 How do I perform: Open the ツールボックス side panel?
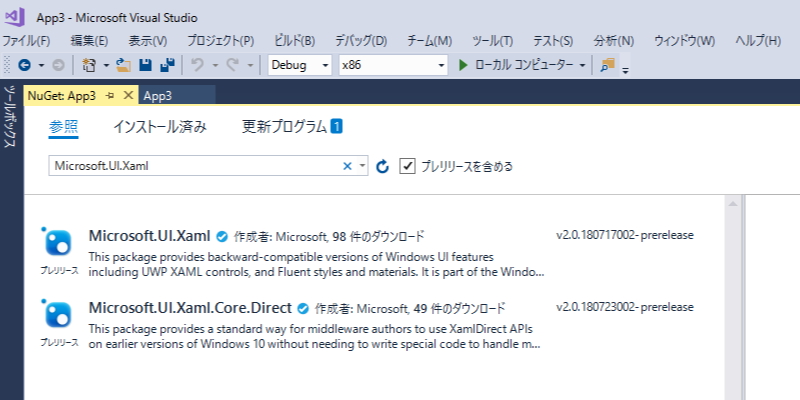tap(11, 117)
